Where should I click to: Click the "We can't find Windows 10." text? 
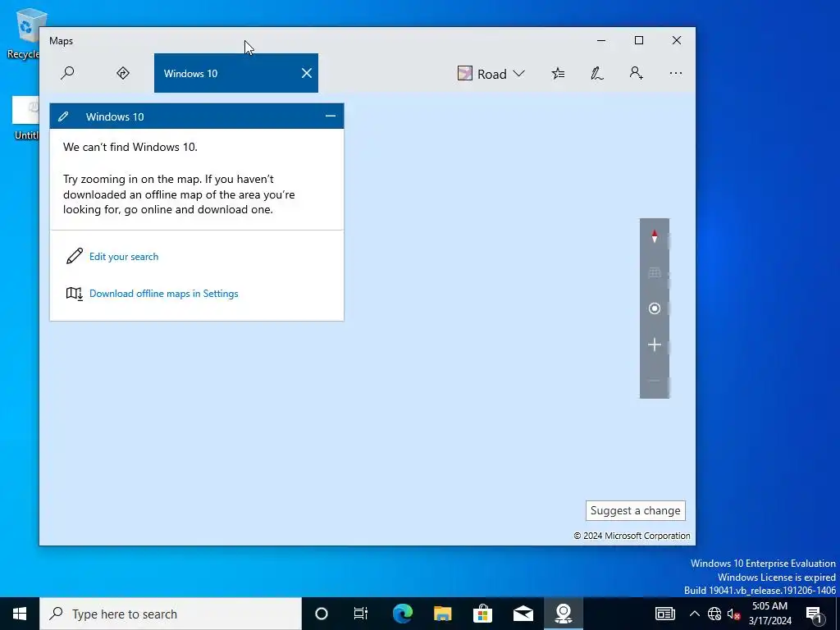(130, 147)
